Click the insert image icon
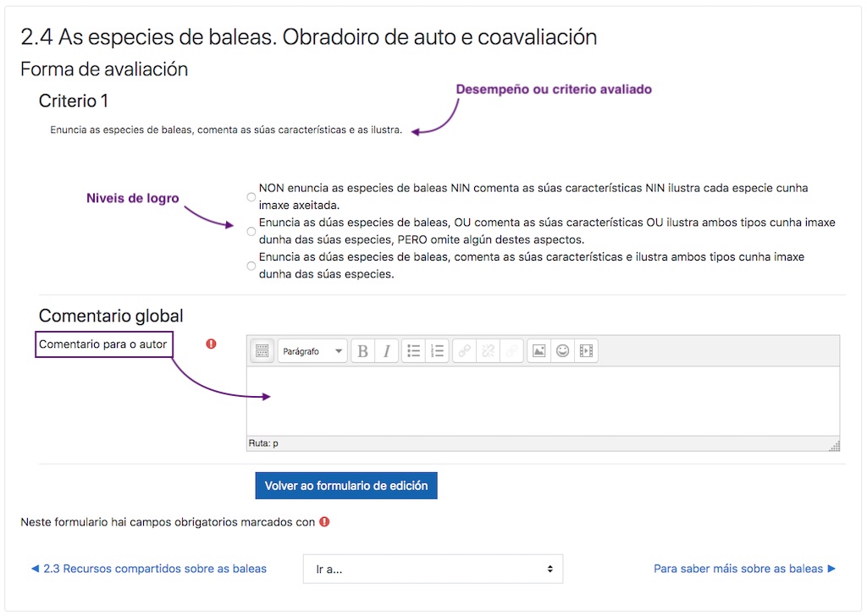867x616 pixels. 538,351
